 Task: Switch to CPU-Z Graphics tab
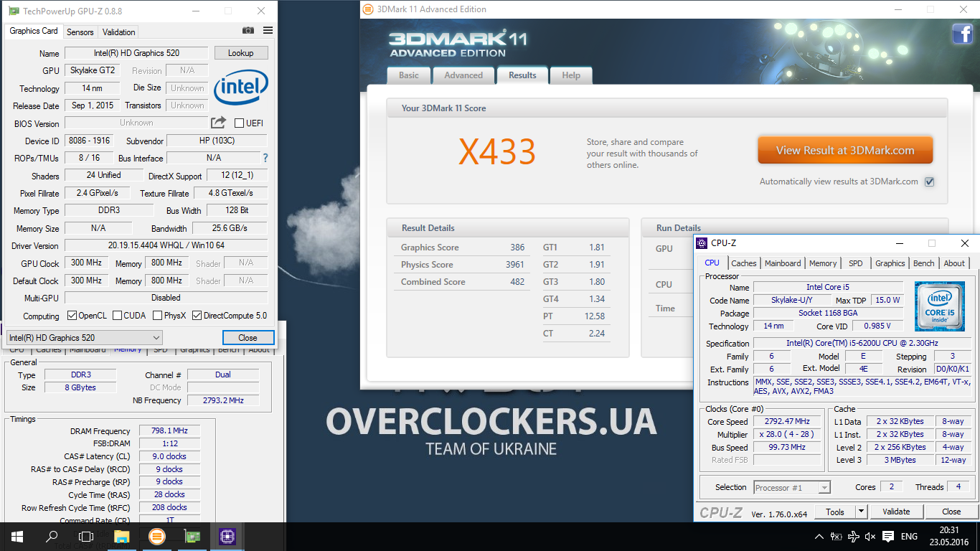pyautogui.click(x=890, y=263)
